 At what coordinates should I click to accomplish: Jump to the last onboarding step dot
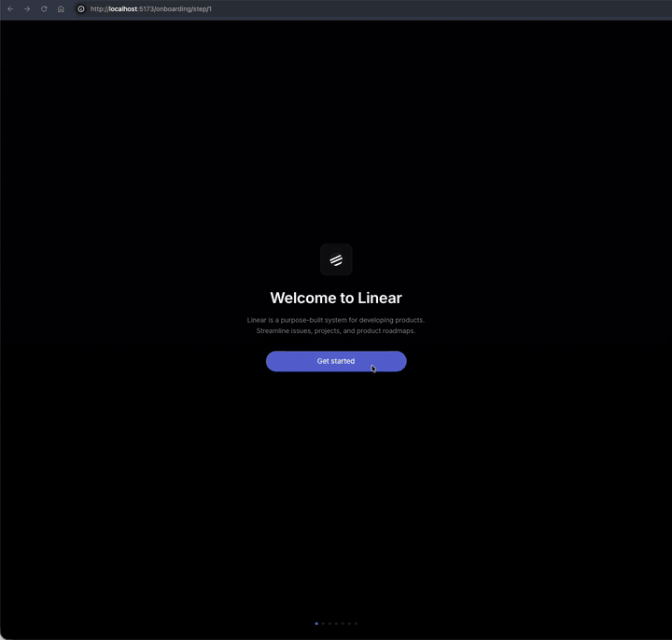[x=356, y=624]
